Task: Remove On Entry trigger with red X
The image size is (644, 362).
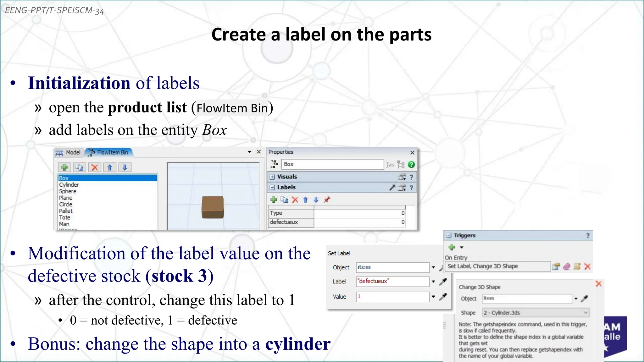Action: click(587, 266)
